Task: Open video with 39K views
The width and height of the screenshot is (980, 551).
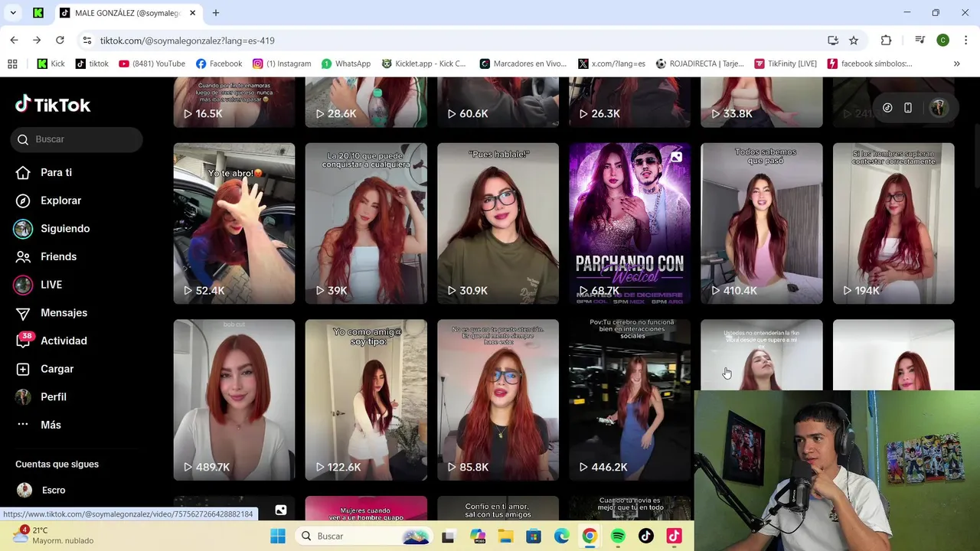Action: click(366, 223)
